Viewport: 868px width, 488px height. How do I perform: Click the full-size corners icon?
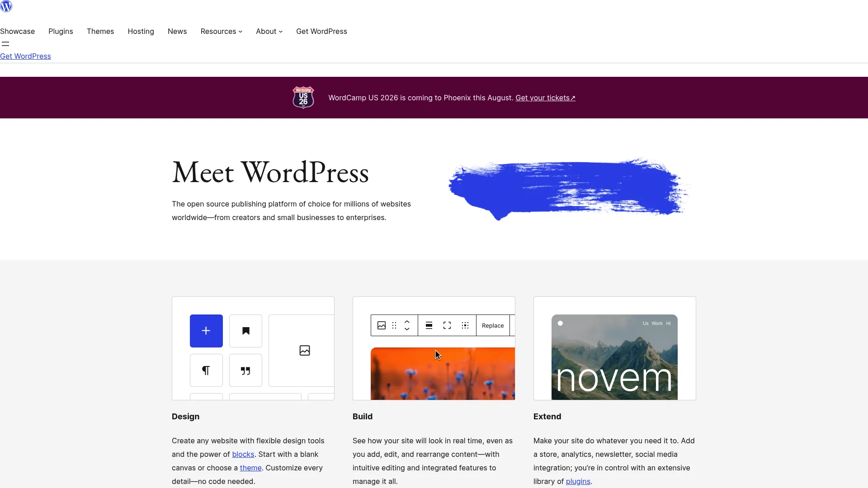click(447, 325)
